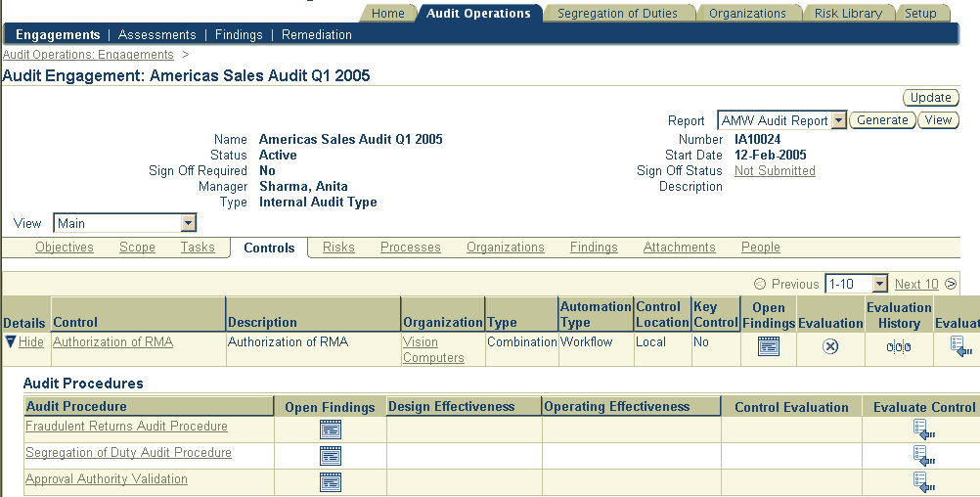Open findings icon for Segregation of Duty Audit Procedure

[330, 456]
